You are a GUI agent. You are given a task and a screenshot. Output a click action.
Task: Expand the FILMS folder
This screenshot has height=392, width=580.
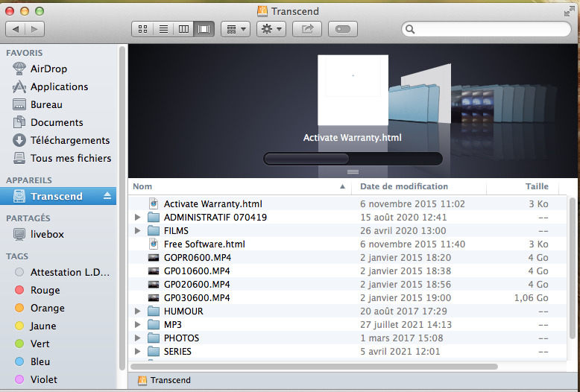click(137, 231)
